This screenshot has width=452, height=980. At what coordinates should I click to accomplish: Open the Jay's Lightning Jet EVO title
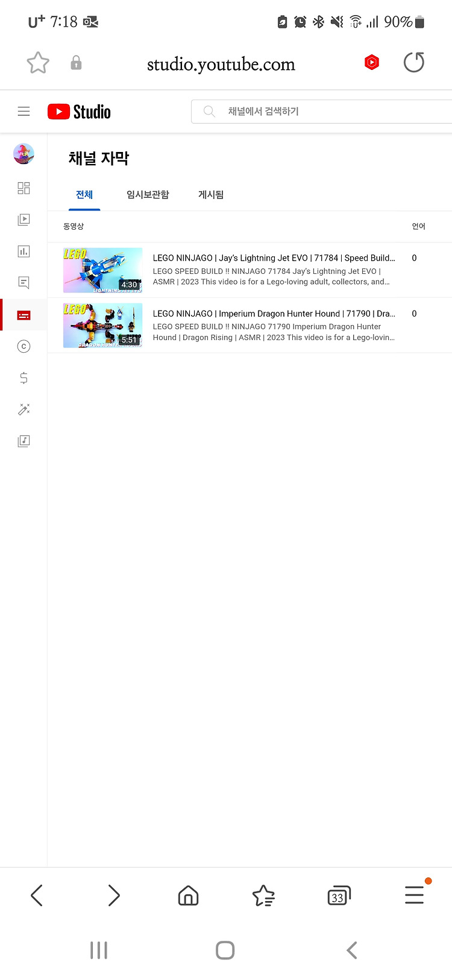tap(274, 258)
